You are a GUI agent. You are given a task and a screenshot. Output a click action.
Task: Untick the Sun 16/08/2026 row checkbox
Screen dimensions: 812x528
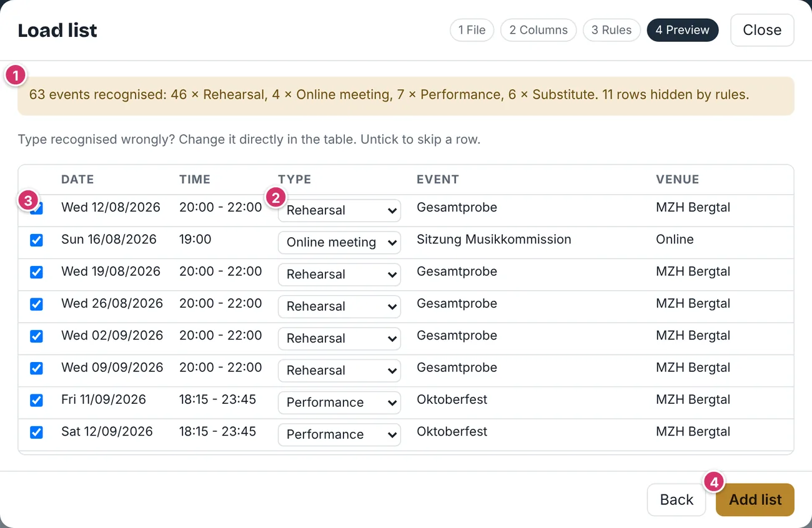pos(37,240)
